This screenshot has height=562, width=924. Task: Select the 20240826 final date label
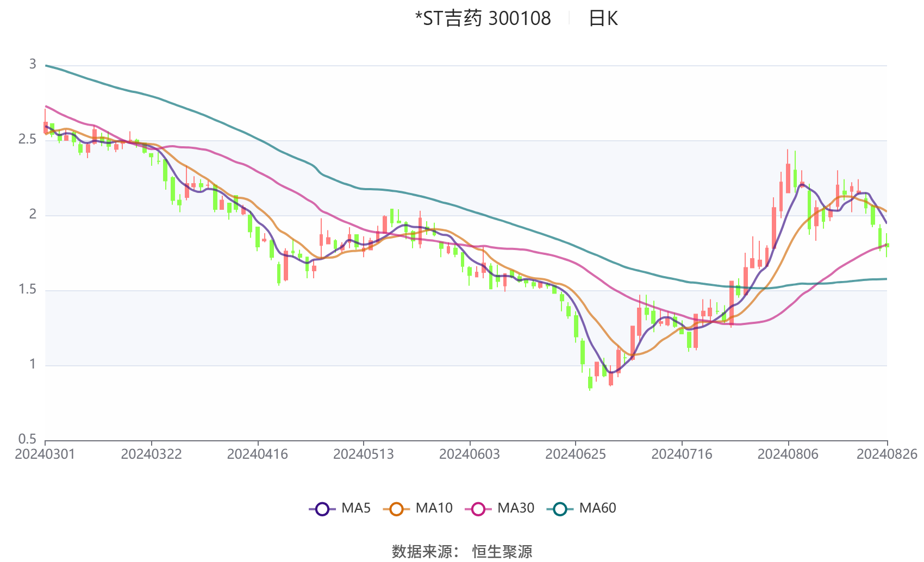point(886,454)
